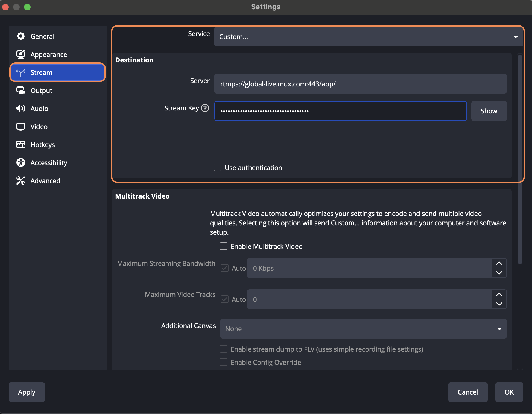Click the Audio speaker icon

21,109
